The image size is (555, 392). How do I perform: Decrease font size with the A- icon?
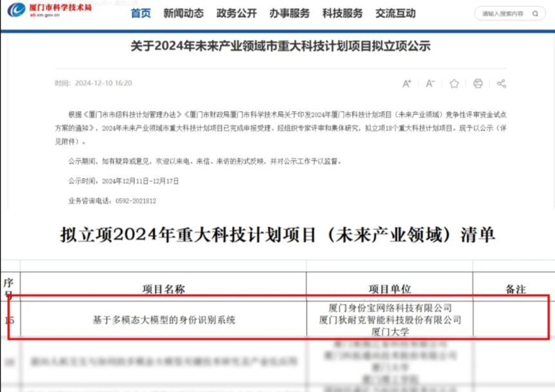[x=430, y=84]
